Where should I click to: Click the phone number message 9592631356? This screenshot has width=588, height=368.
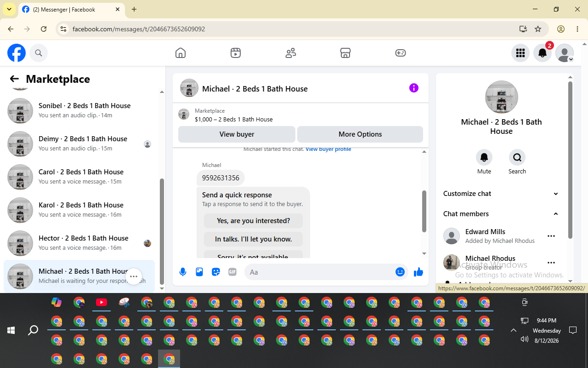click(220, 178)
